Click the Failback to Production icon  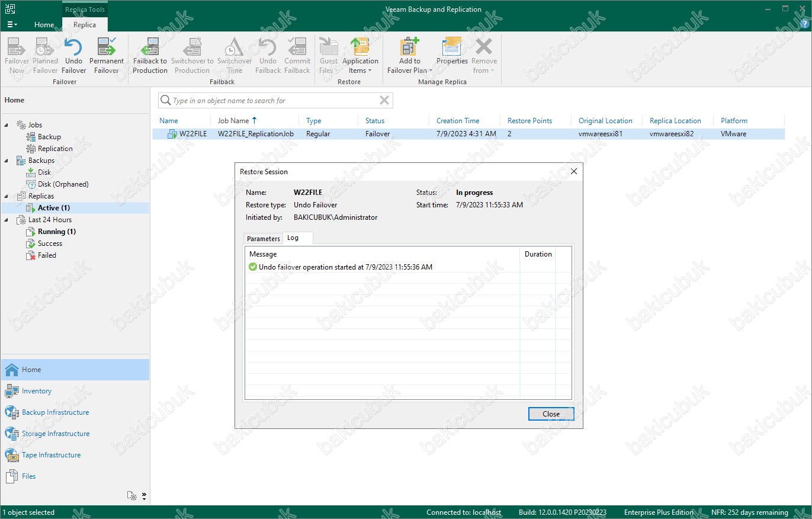point(150,56)
